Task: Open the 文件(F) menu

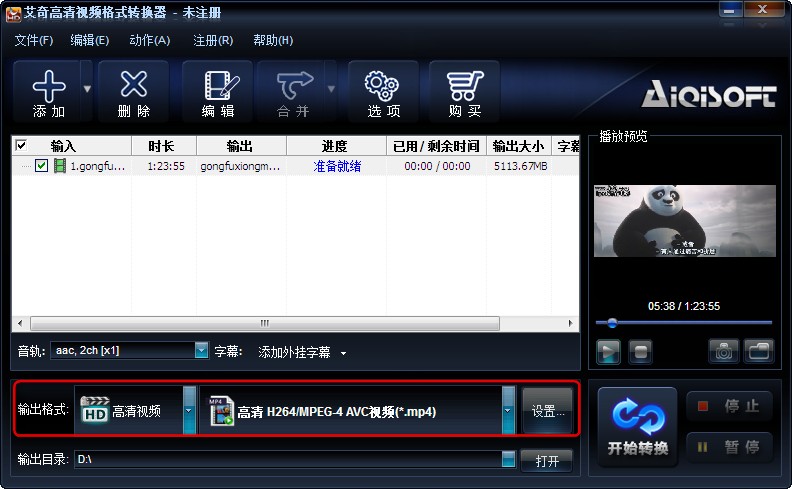Action: click(x=33, y=40)
